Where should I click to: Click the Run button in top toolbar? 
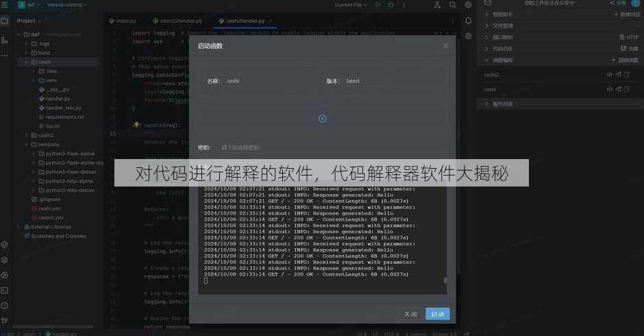(378, 5)
